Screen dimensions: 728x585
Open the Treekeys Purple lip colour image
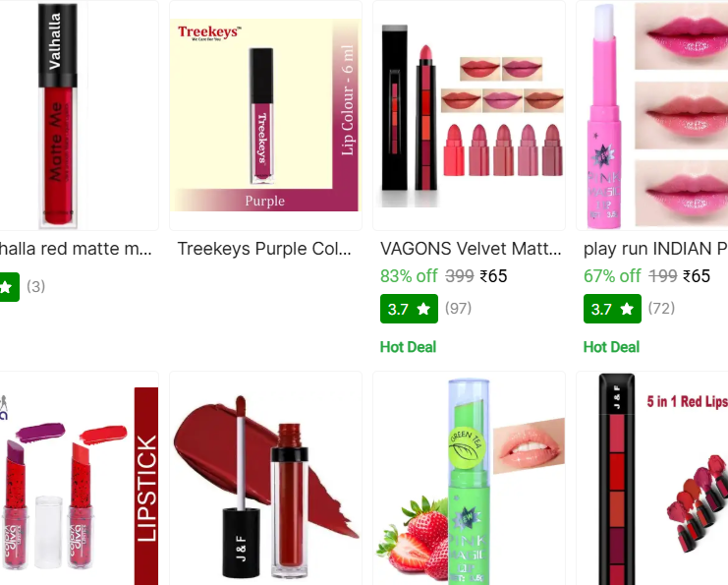[265, 115]
